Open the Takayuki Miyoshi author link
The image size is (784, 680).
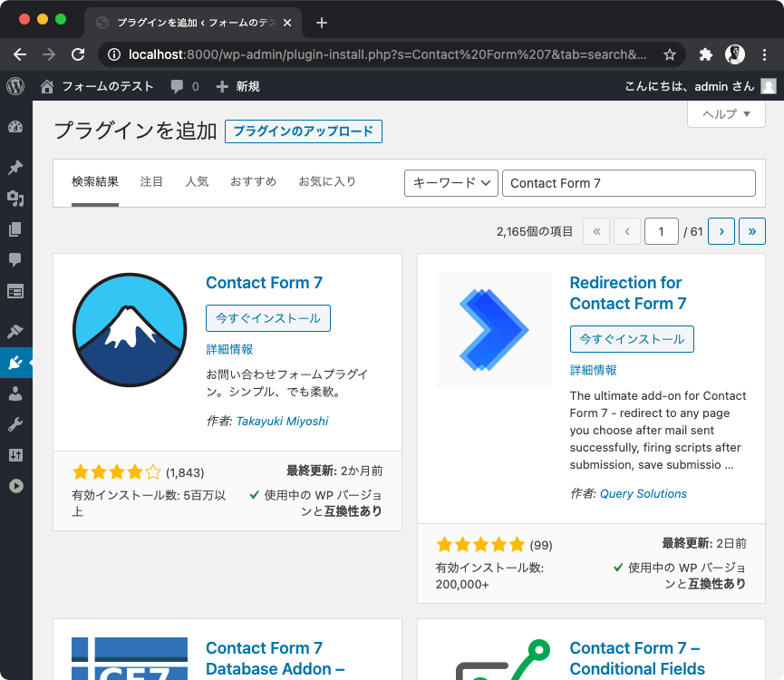coord(283,421)
